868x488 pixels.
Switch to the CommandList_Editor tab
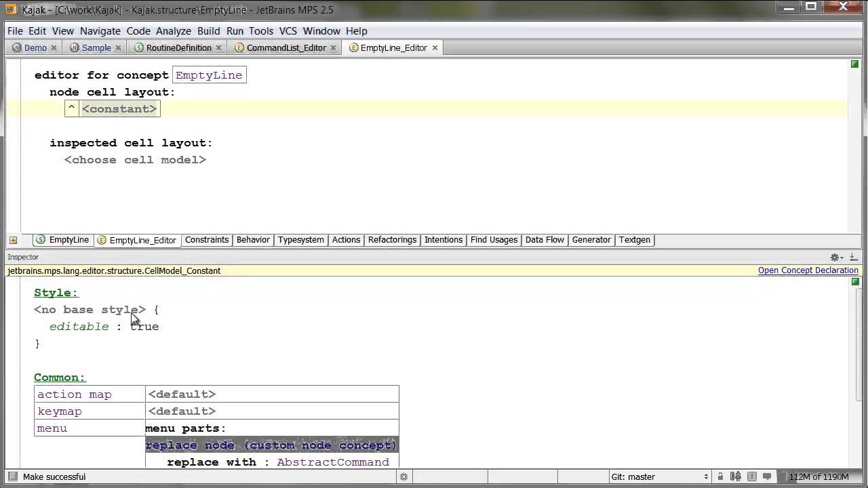coord(286,48)
